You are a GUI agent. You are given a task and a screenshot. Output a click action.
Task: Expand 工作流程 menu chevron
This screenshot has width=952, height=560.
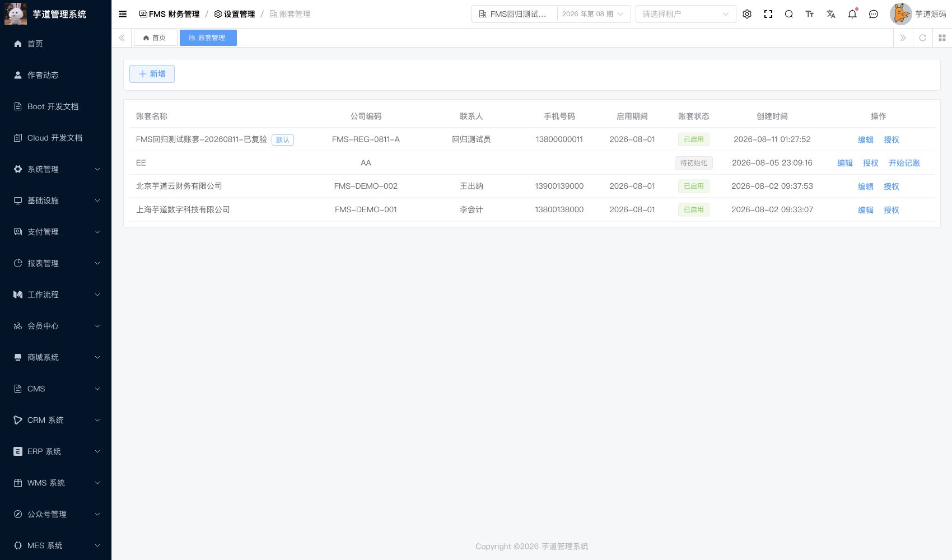click(97, 295)
